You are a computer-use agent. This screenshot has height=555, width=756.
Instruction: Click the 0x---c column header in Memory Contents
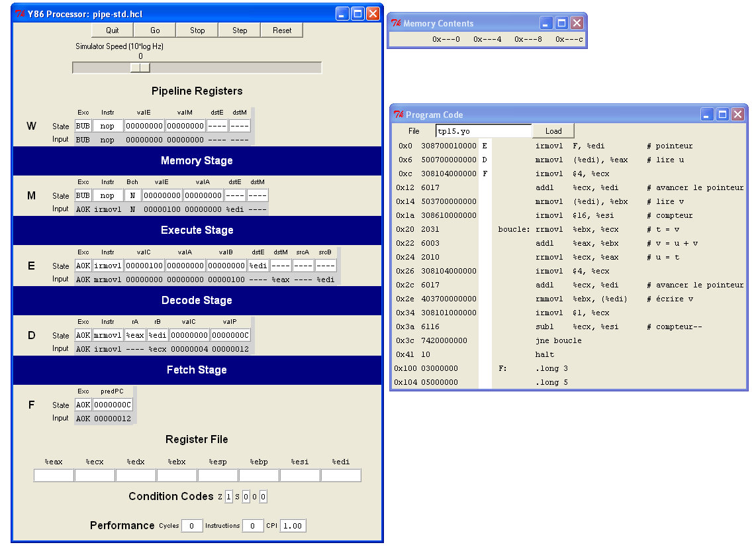[x=569, y=39]
